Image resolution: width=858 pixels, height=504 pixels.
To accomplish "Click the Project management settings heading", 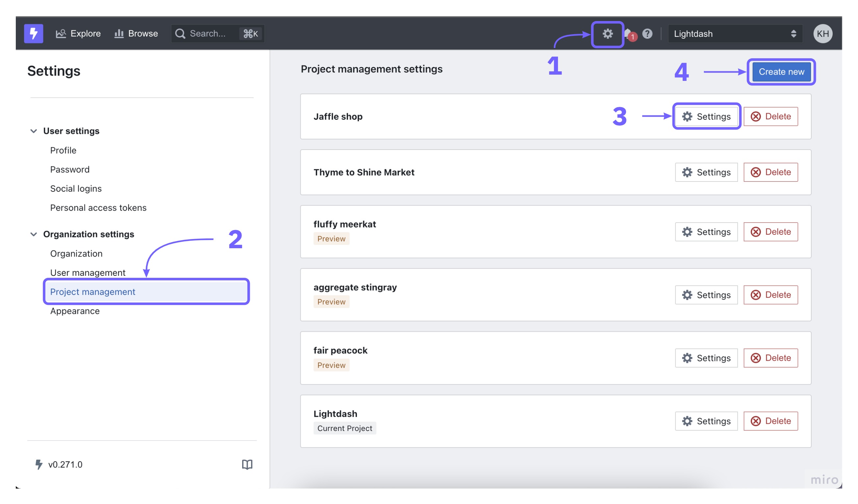I will coord(371,69).
